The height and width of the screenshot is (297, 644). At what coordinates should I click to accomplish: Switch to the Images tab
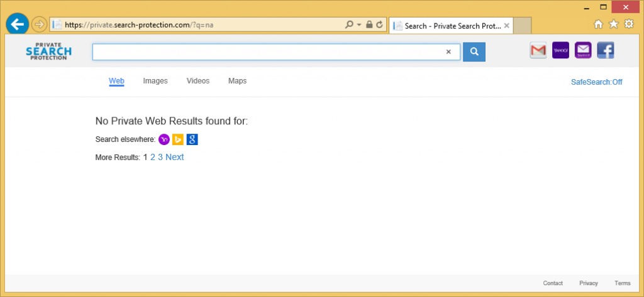coord(155,81)
